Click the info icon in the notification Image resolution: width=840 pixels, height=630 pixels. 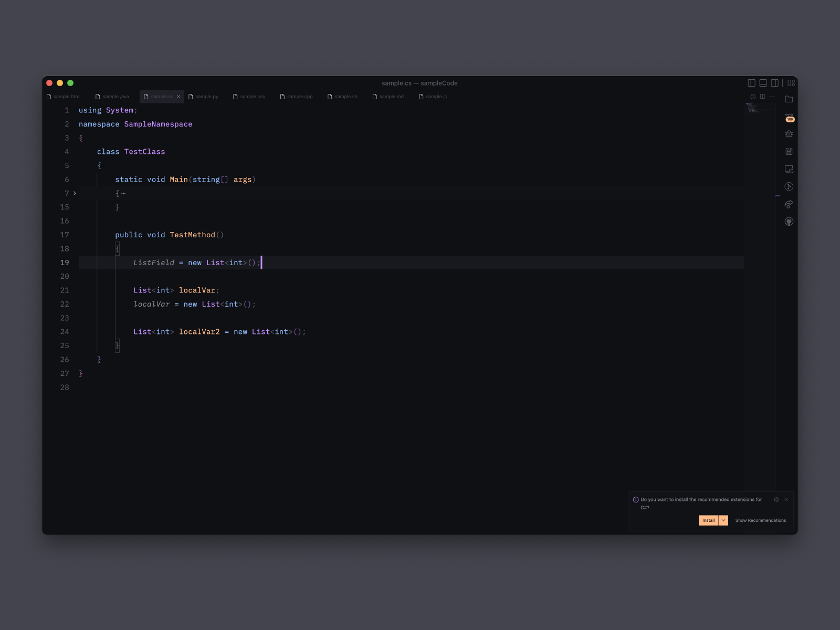636,500
